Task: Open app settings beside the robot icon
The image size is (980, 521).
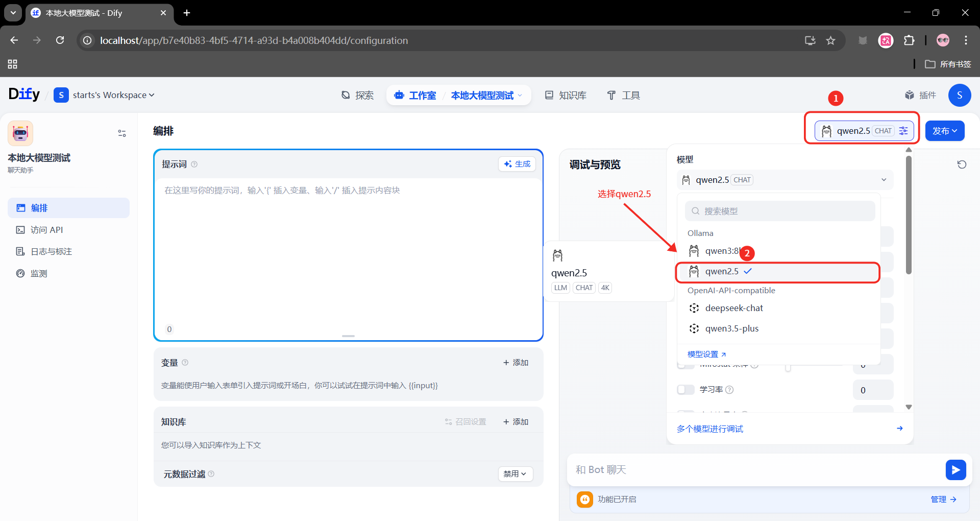Action: (122, 133)
